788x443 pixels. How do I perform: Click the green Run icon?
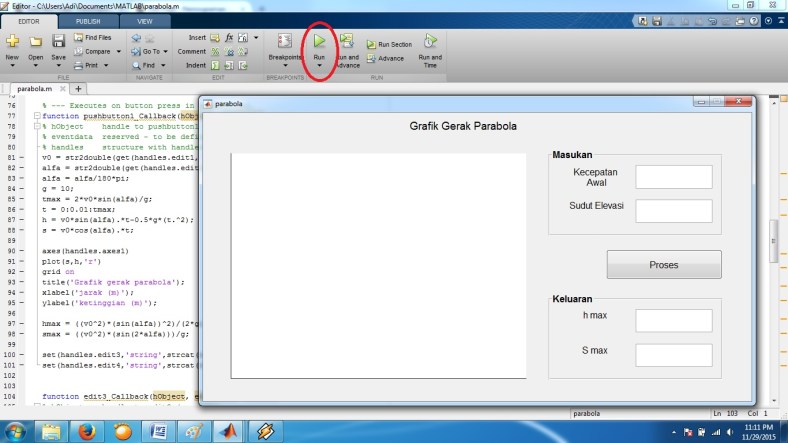319,41
